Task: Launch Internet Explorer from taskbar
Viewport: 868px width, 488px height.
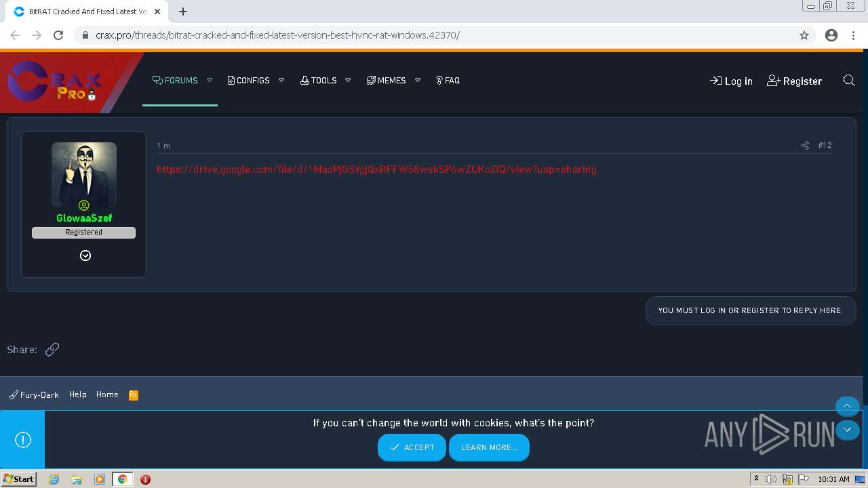Action: pyautogui.click(x=54, y=479)
